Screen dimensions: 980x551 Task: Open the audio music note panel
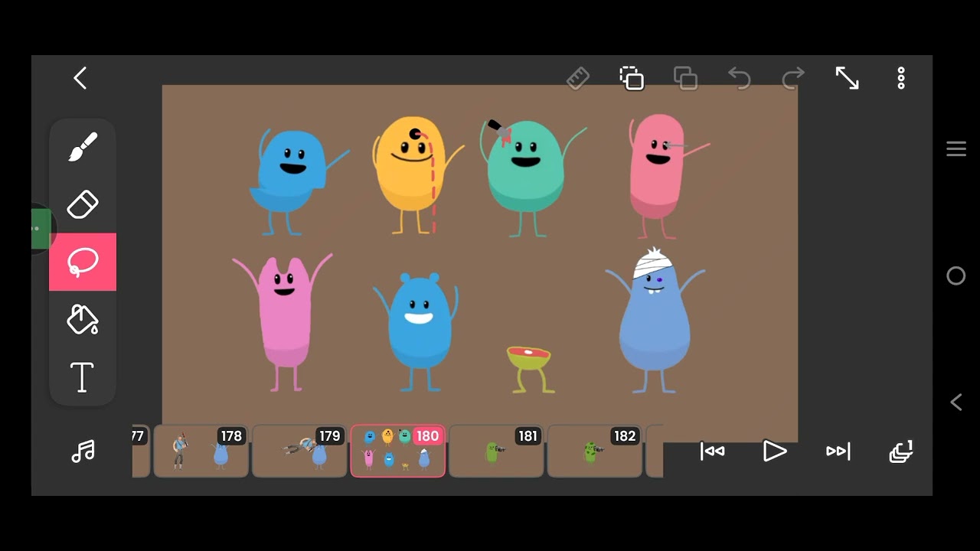(83, 452)
